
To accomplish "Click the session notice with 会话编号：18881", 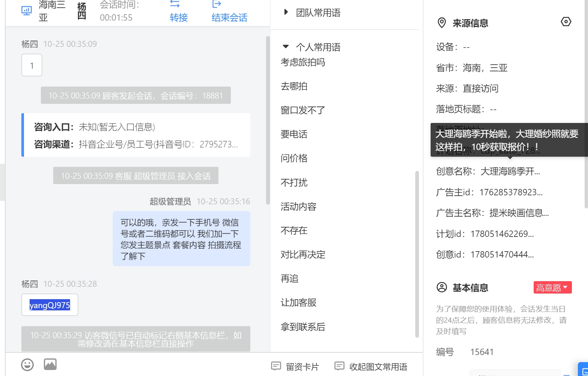I will coord(136,96).
